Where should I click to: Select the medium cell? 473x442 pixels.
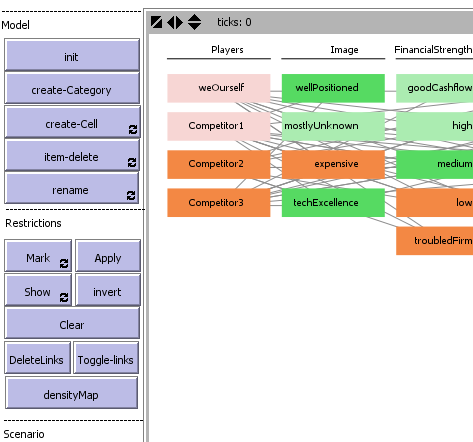[x=435, y=164]
